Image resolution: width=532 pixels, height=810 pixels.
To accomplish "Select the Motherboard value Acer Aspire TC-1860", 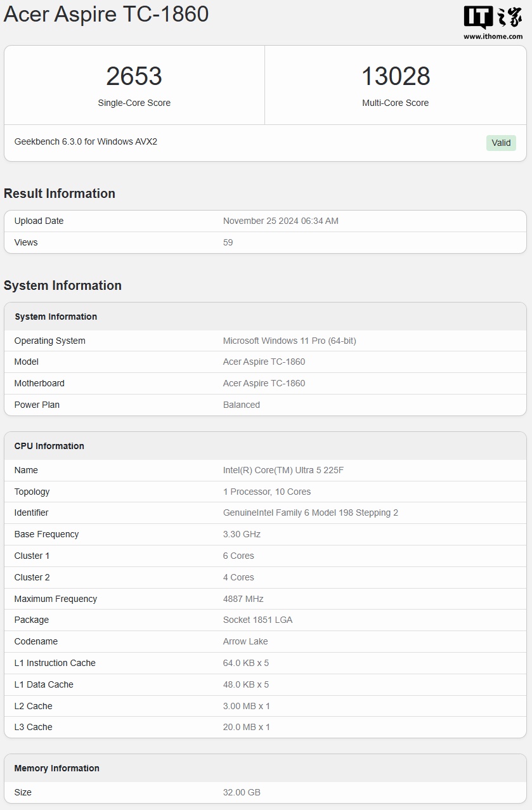I will (264, 383).
